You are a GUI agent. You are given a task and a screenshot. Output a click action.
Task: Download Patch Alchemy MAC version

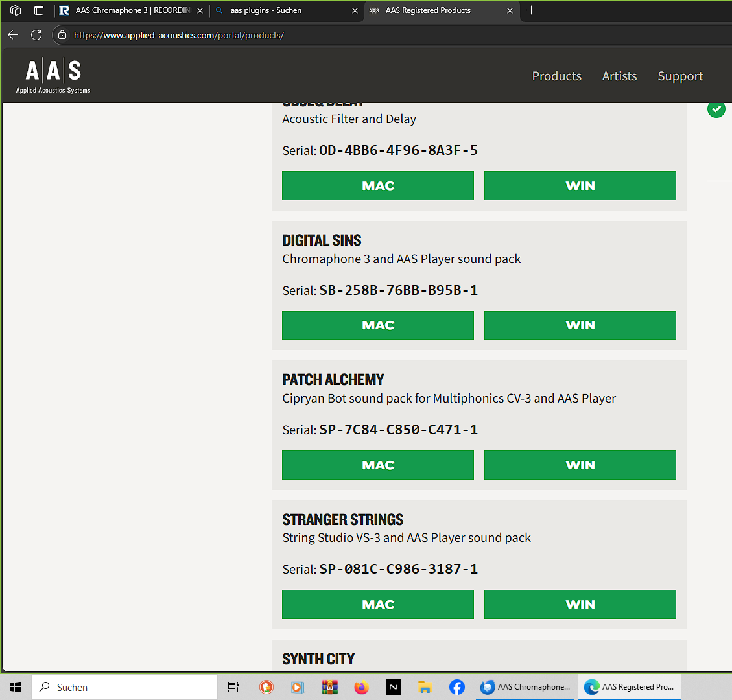(x=378, y=465)
